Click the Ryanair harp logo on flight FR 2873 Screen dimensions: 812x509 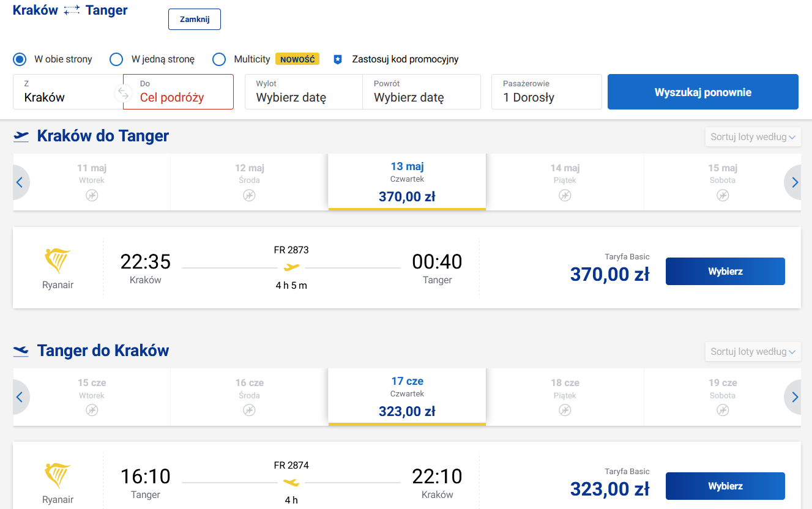(x=58, y=262)
